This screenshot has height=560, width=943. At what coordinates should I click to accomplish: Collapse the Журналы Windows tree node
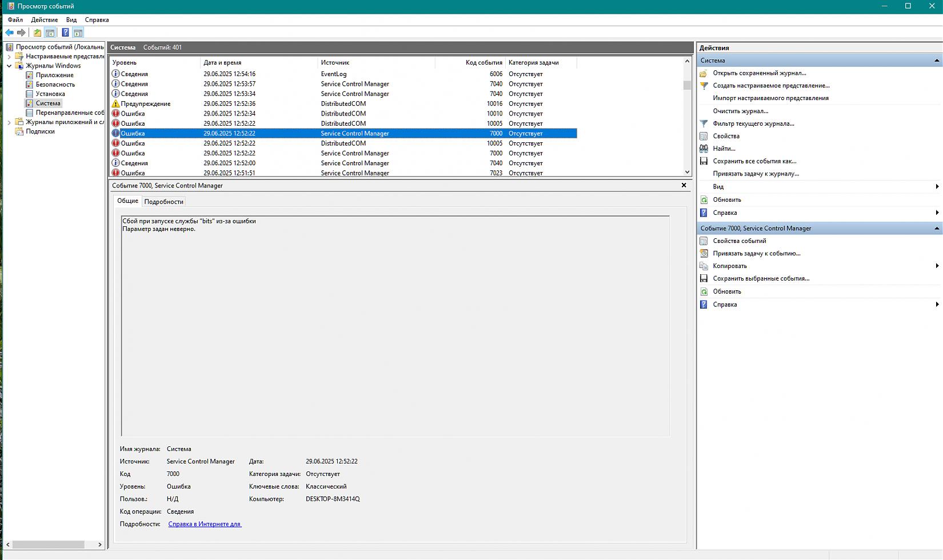pos(9,66)
